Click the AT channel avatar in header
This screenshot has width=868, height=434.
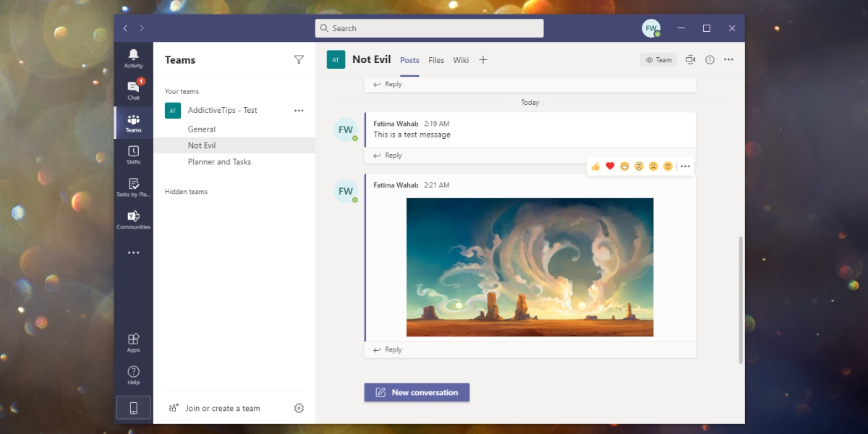336,59
